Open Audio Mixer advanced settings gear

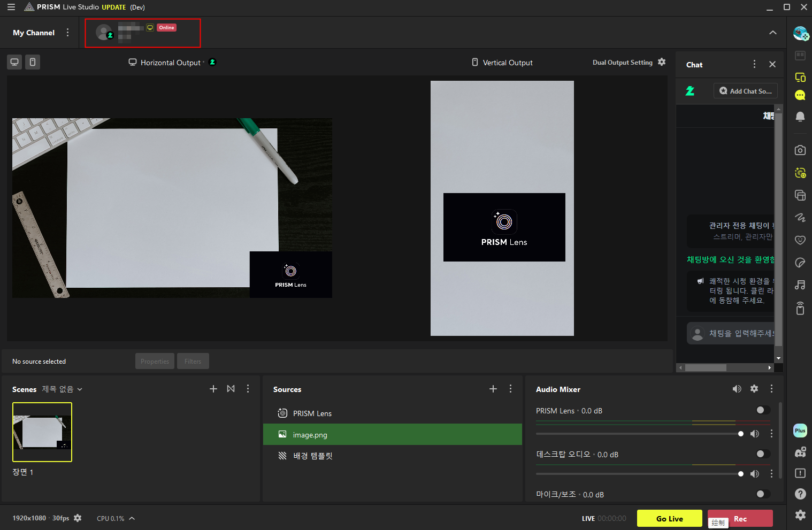coord(754,389)
